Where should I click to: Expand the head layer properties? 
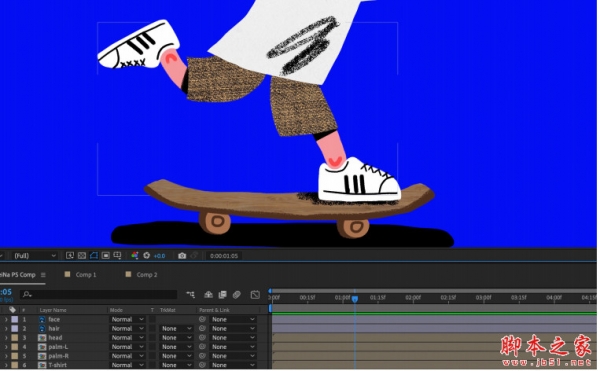tap(6, 338)
